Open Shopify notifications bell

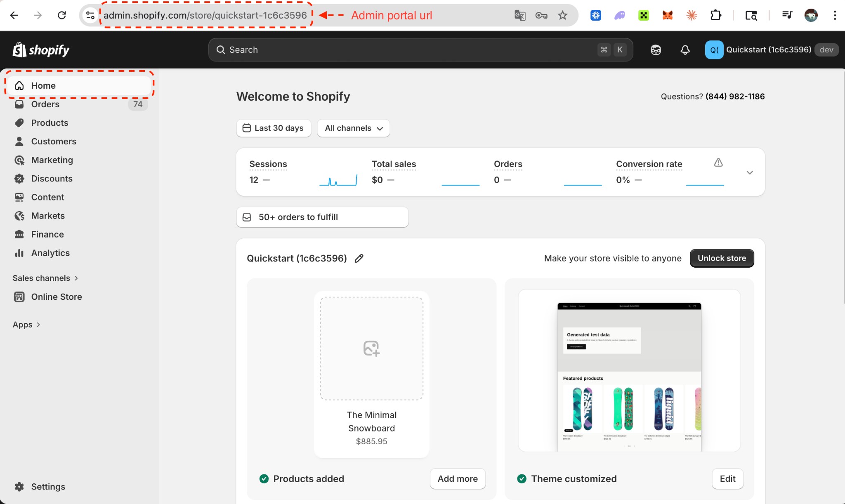(x=684, y=49)
